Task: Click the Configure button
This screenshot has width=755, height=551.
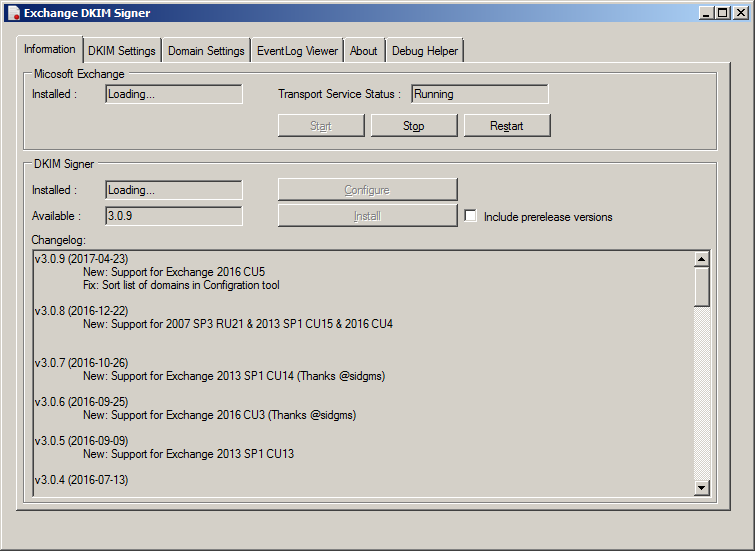Action: [x=367, y=190]
